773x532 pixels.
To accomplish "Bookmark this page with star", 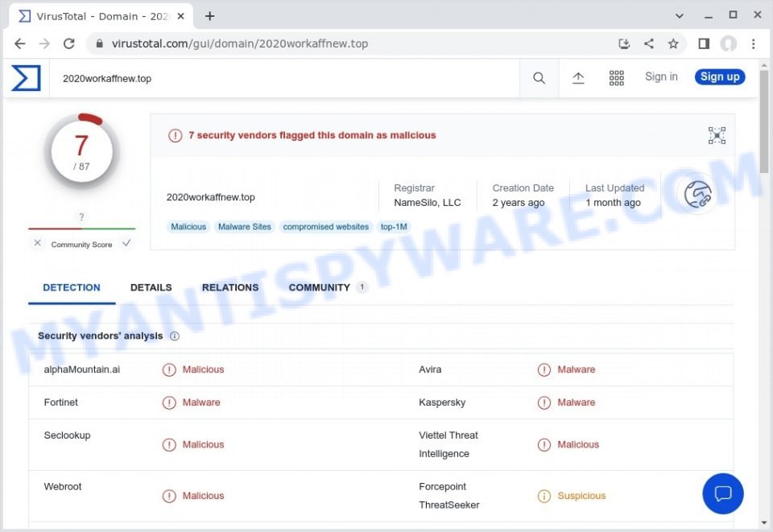I will click(x=673, y=43).
